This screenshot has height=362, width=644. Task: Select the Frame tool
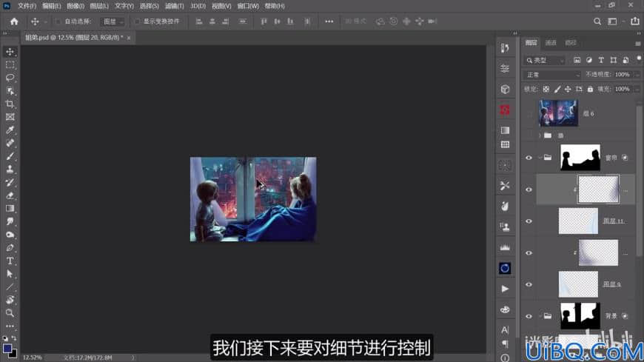10,117
